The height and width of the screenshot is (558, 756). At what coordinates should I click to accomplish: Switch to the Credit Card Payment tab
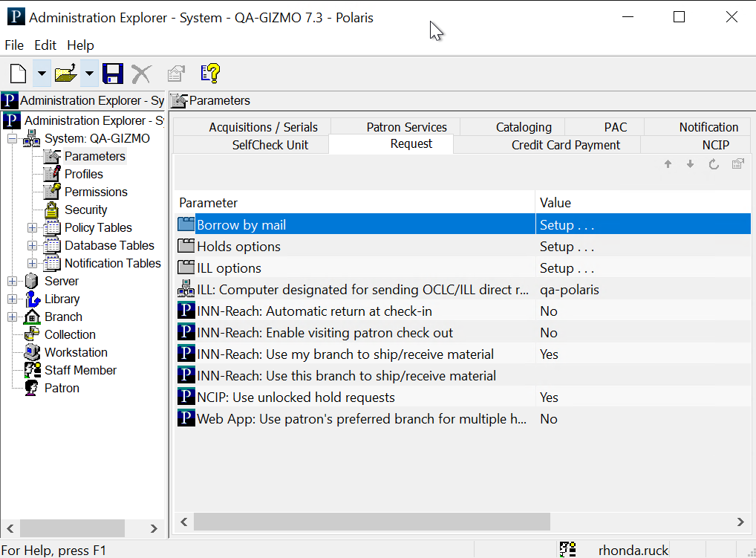pos(565,145)
